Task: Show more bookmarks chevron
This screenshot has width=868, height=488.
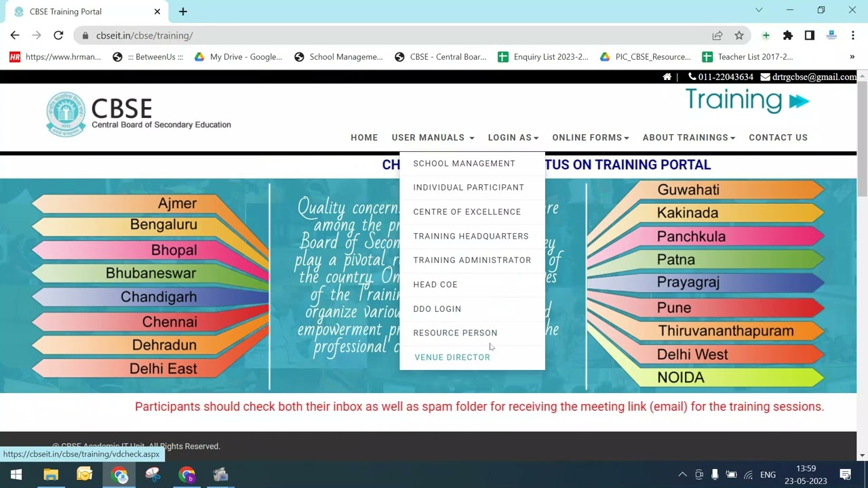Action: 852,57
